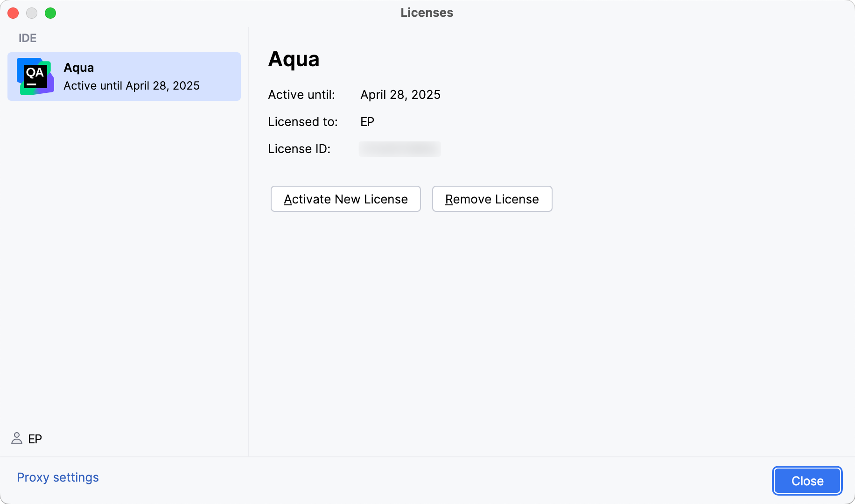Click the EP value next to Licensed to

367,122
